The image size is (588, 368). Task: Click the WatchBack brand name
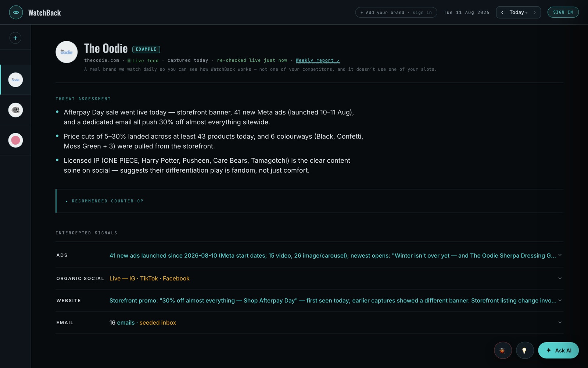pos(44,13)
